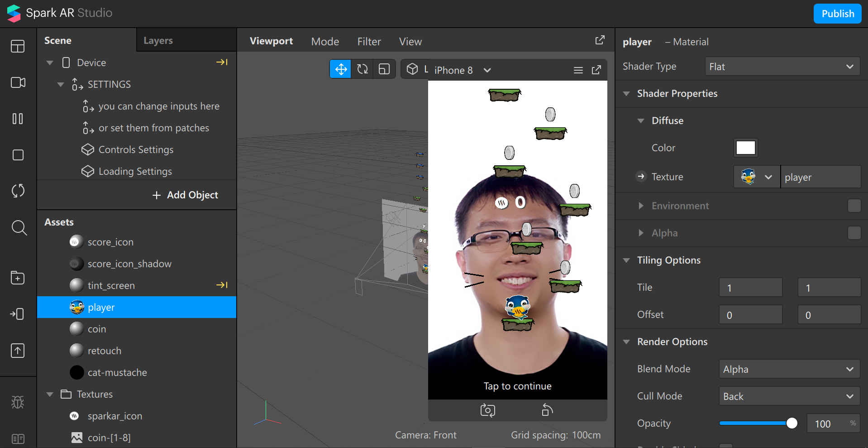Click the second Offset value field
The width and height of the screenshot is (868, 448).
pos(829,315)
